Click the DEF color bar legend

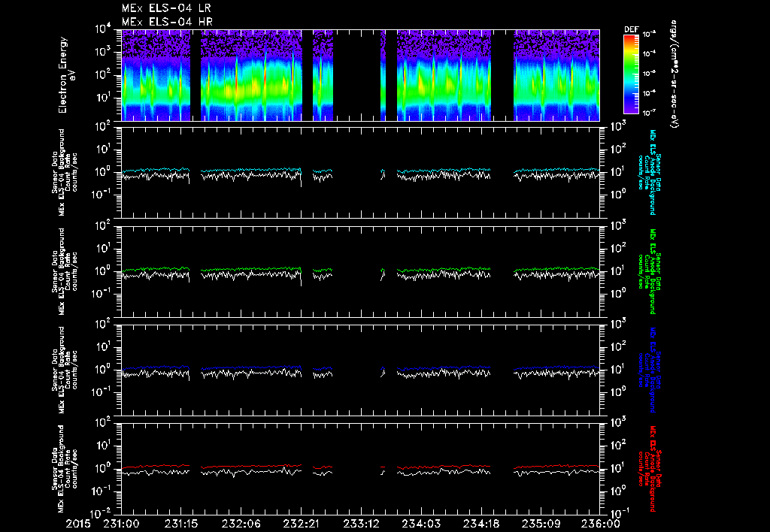[631, 74]
